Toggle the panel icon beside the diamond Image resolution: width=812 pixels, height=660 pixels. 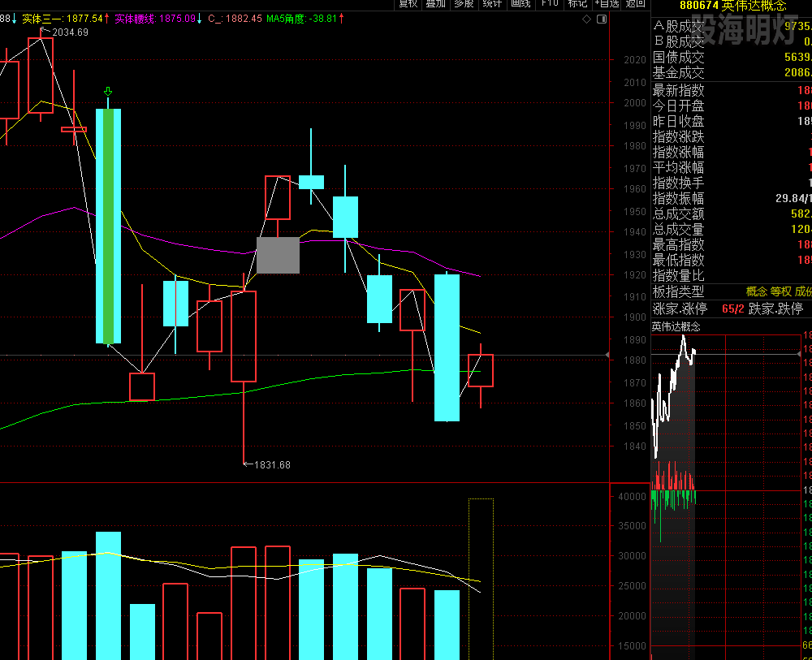coord(601,19)
